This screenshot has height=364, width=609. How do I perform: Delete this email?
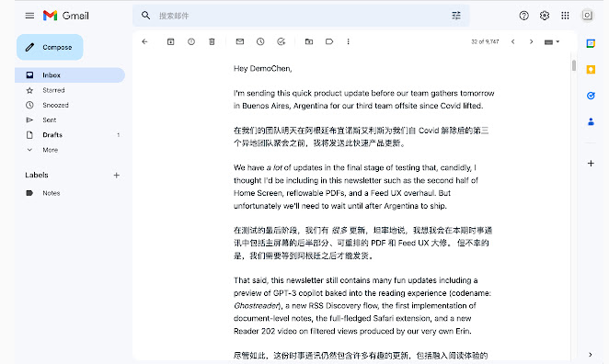[212, 41]
